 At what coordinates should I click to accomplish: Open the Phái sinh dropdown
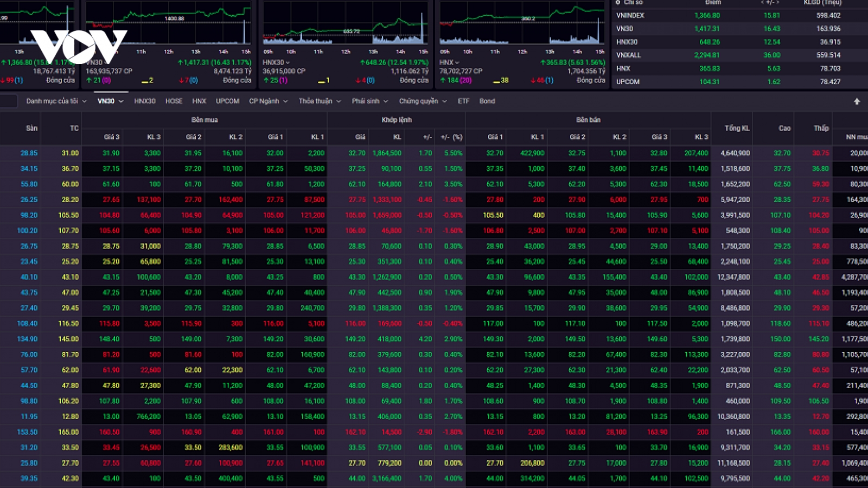point(369,101)
